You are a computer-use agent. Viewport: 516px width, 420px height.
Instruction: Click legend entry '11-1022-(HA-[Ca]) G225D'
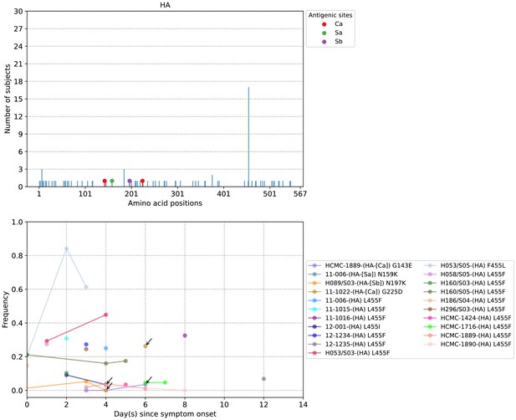(x=355, y=292)
